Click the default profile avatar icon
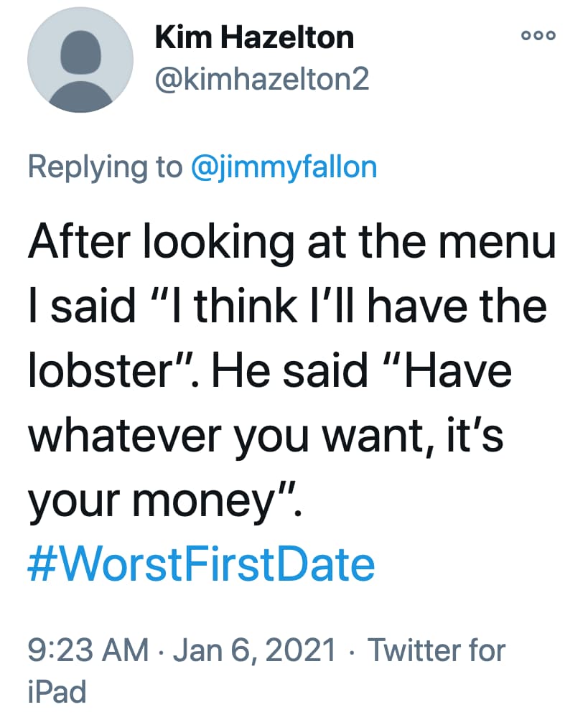588x720 pixels. coord(80,60)
